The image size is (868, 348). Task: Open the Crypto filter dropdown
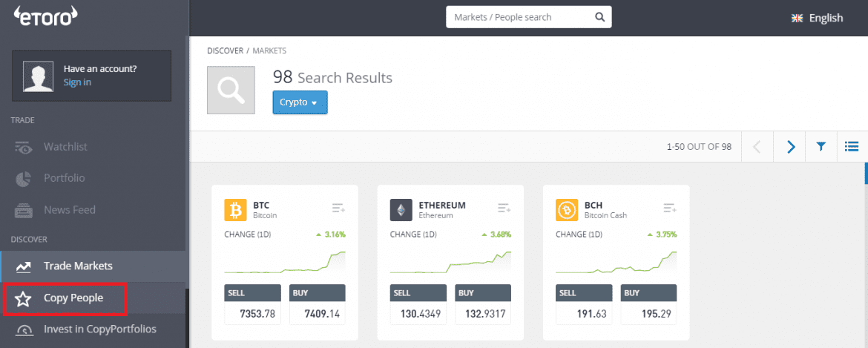[300, 102]
